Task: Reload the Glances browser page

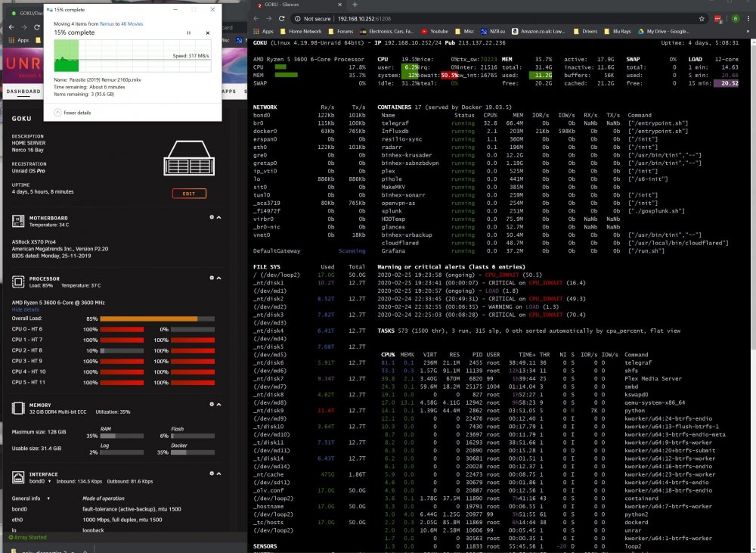Action: [281, 18]
